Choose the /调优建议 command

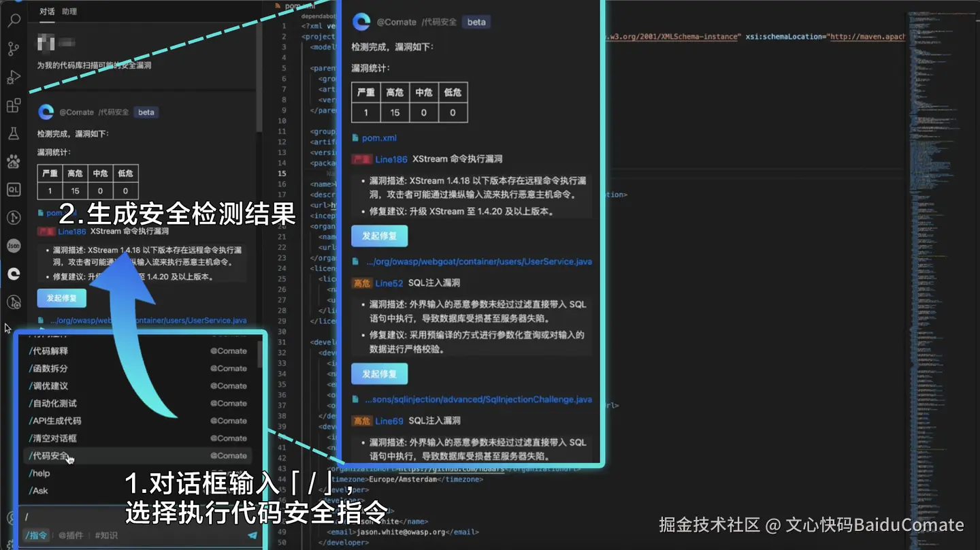[138, 386]
